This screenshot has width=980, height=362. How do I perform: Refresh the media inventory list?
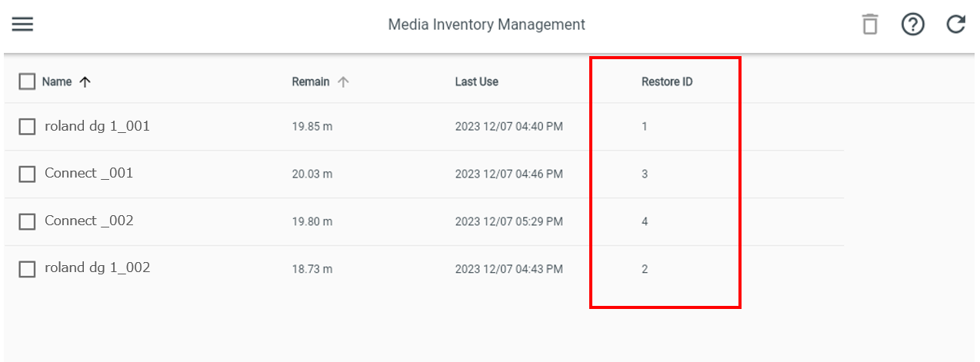point(956,25)
